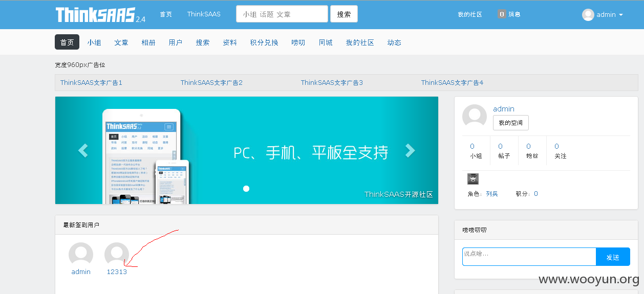Open ThinkSAAS文字广告1 link
Image resolution: width=644 pixels, height=294 pixels.
point(91,82)
